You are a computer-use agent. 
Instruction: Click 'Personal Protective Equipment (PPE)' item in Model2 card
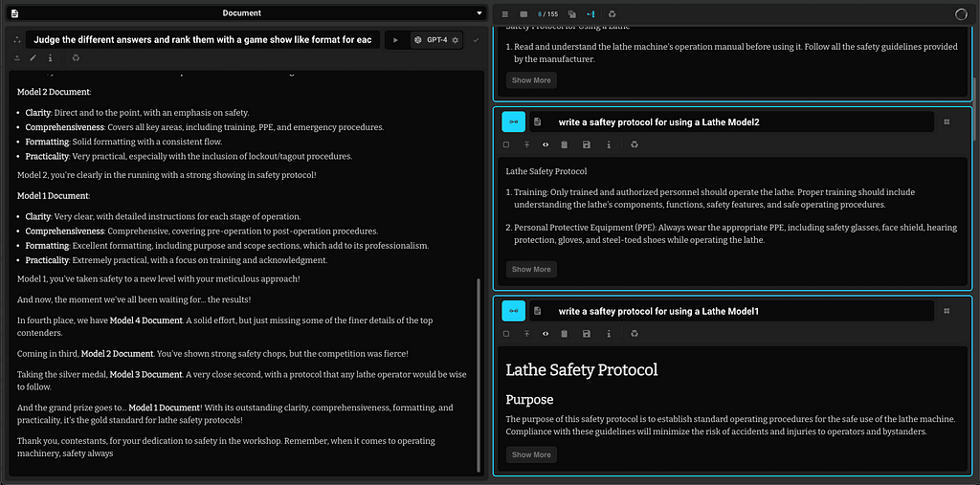point(731,233)
